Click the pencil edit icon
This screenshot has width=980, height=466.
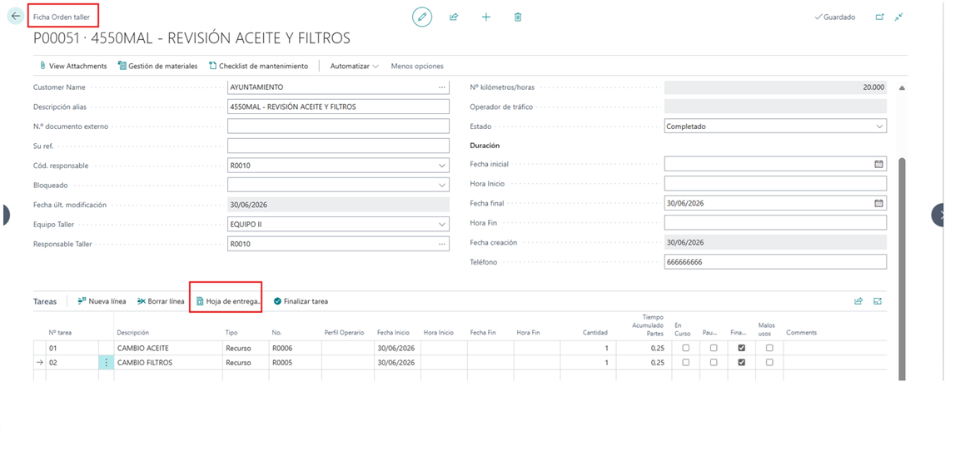[x=422, y=17]
